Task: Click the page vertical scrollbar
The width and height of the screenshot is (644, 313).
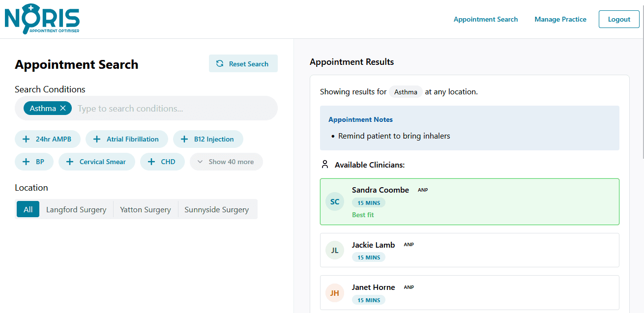Action: pyautogui.click(x=642, y=98)
